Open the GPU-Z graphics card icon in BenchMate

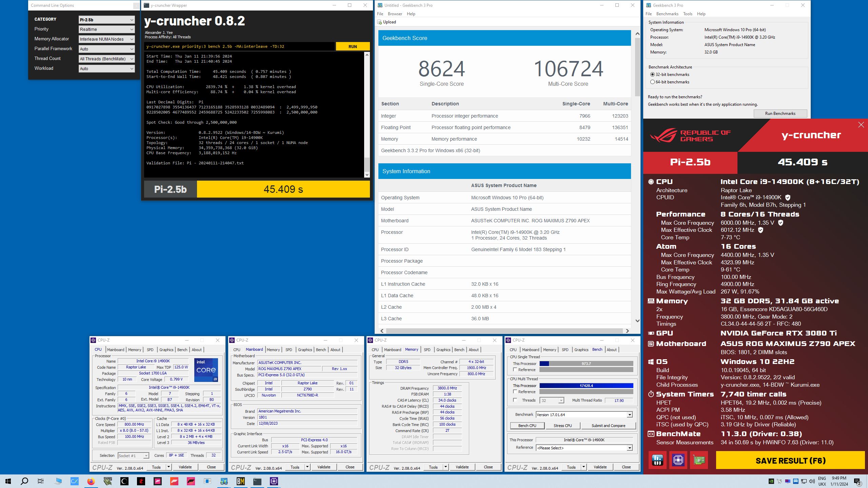[699, 460]
